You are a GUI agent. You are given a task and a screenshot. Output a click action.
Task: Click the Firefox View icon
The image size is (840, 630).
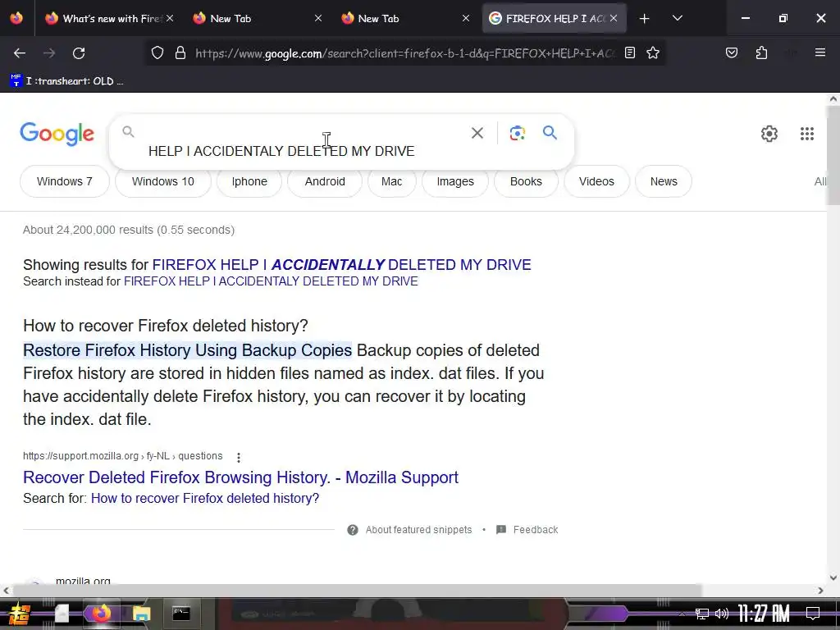click(x=16, y=18)
